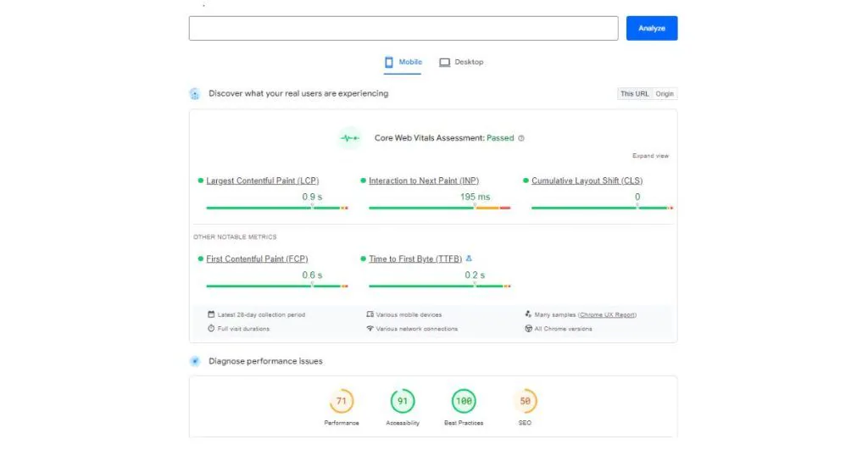Click the 0.9 s LCP value

point(312,197)
